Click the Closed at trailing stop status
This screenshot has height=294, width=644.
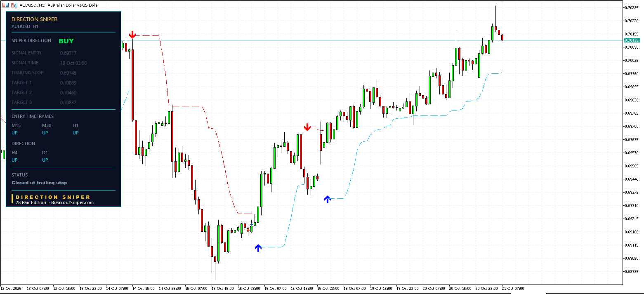(39, 183)
